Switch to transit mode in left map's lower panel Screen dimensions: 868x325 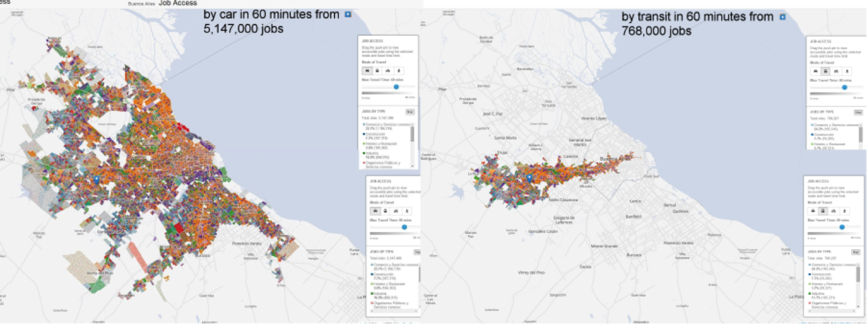(384, 211)
